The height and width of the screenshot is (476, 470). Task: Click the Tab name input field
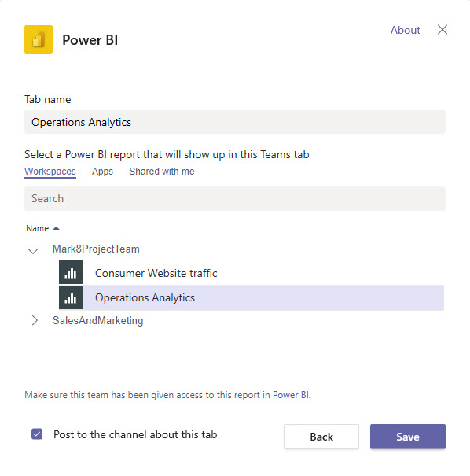coord(235,122)
